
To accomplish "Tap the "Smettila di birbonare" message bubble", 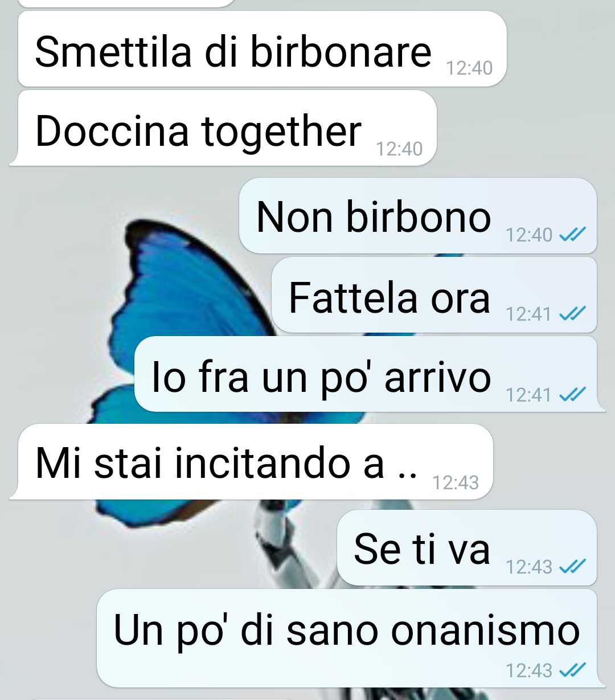I will [x=262, y=50].
